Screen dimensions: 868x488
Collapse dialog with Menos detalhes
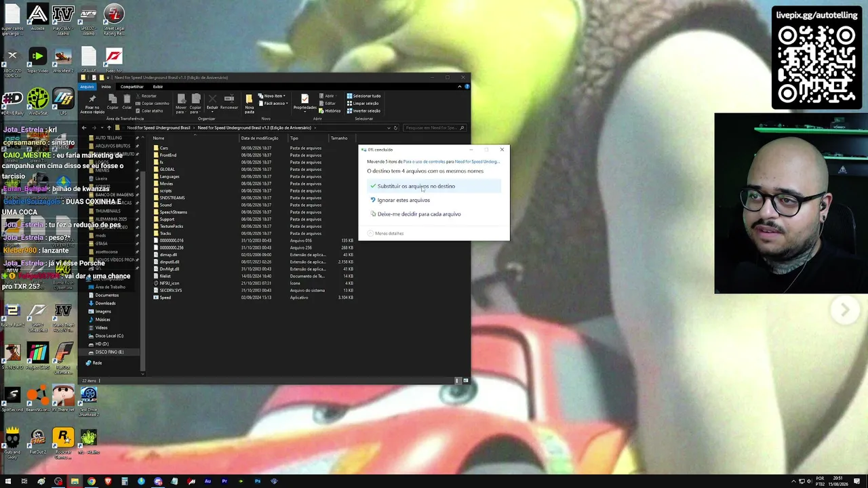[x=385, y=233]
